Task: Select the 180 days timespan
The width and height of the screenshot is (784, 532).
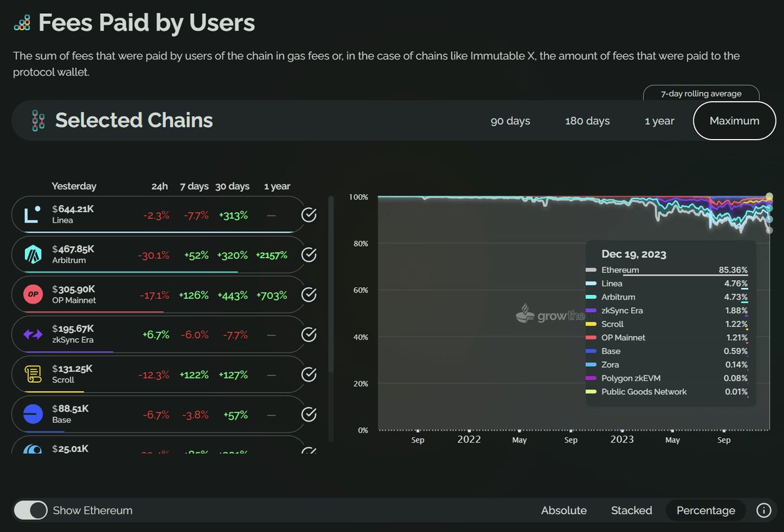Action: click(587, 121)
